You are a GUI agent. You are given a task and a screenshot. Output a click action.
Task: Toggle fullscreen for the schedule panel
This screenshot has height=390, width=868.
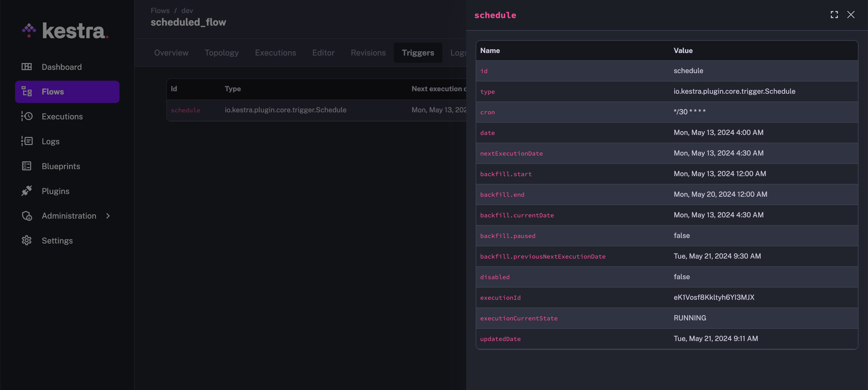tap(834, 15)
